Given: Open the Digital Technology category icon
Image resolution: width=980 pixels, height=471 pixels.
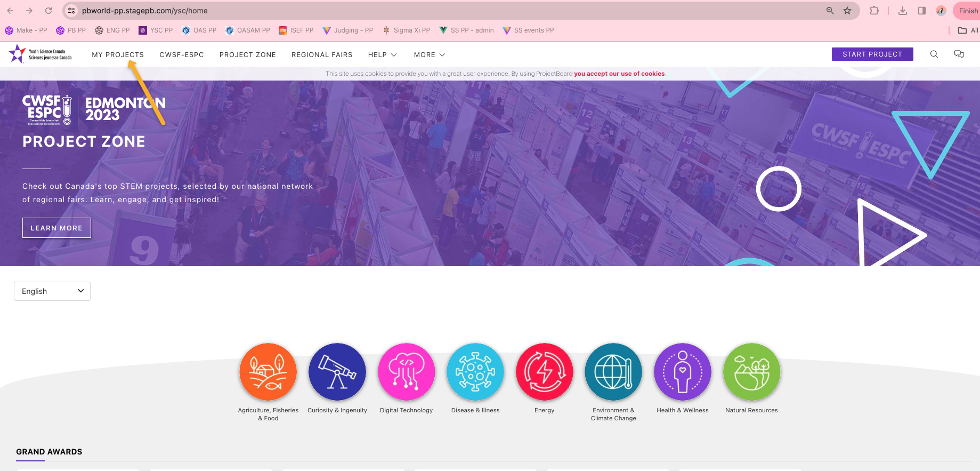Looking at the screenshot, I should (x=407, y=372).
